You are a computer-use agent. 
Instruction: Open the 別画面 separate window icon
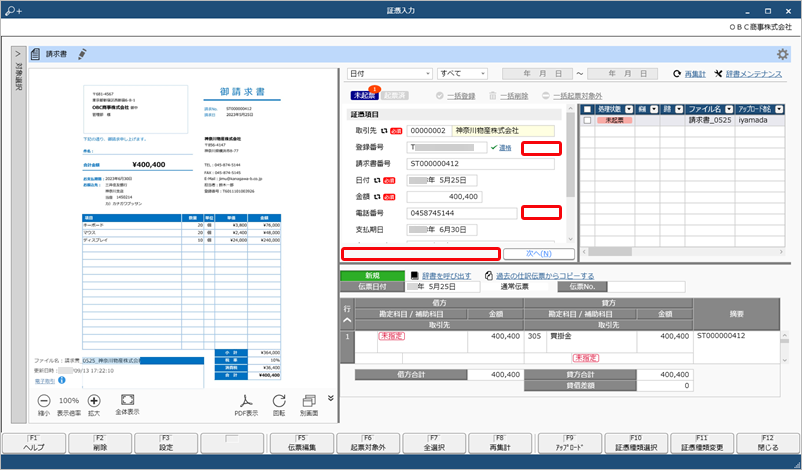tap(309, 400)
